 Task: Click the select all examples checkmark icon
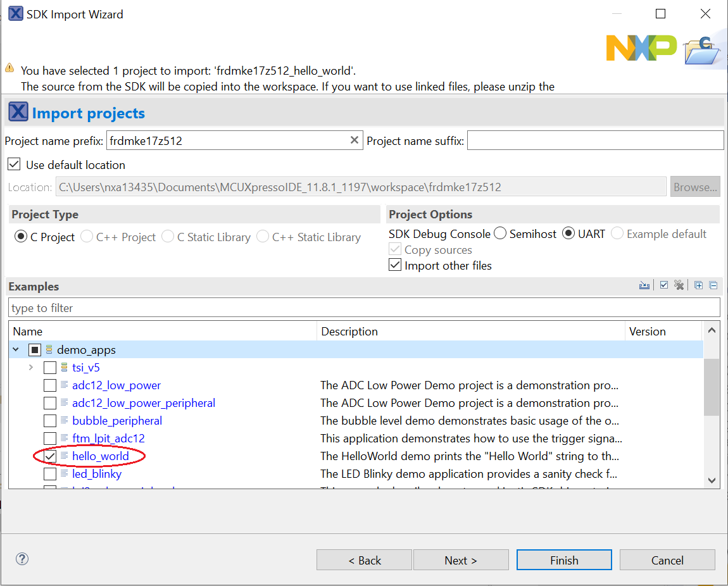[663, 285]
